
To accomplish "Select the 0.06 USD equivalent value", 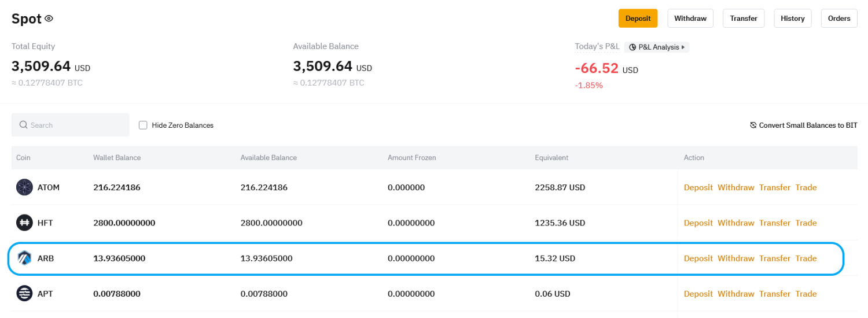I will pos(553,294).
